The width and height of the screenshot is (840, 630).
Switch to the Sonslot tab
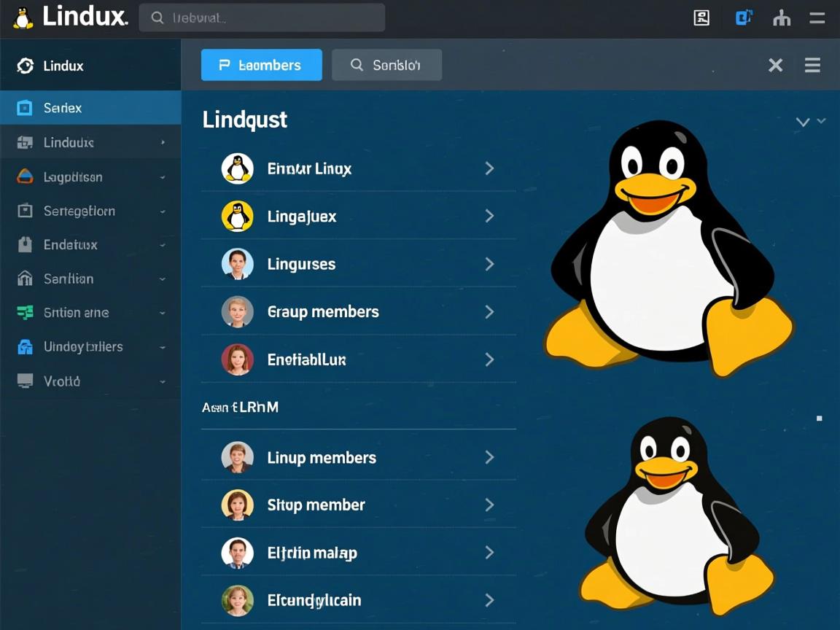pos(386,64)
